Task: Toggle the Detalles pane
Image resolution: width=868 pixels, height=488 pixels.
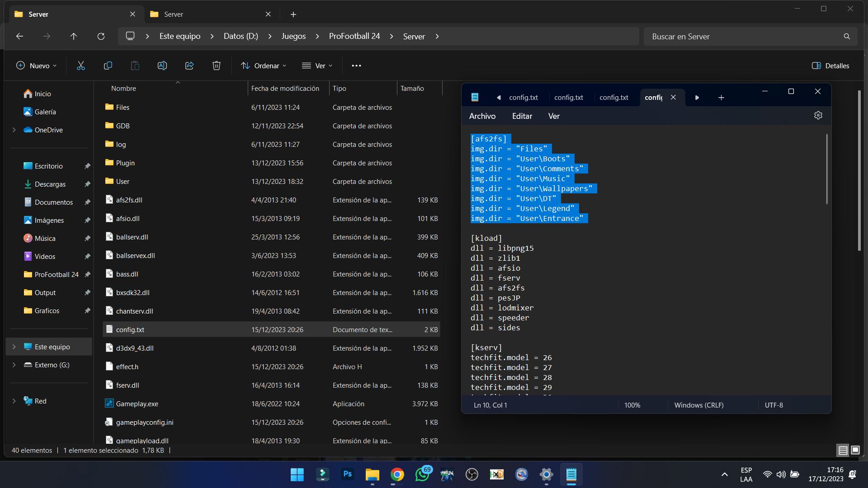Action: (830, 66)
